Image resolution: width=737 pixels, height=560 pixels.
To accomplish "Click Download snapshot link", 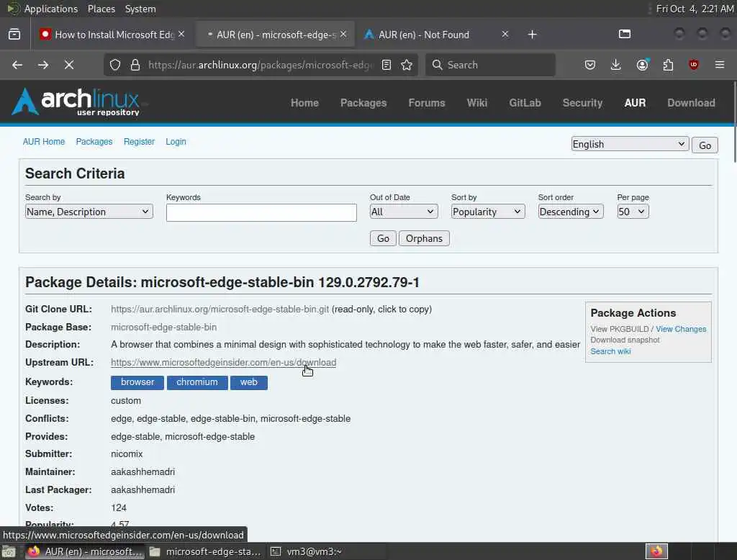I will point(625,340).
